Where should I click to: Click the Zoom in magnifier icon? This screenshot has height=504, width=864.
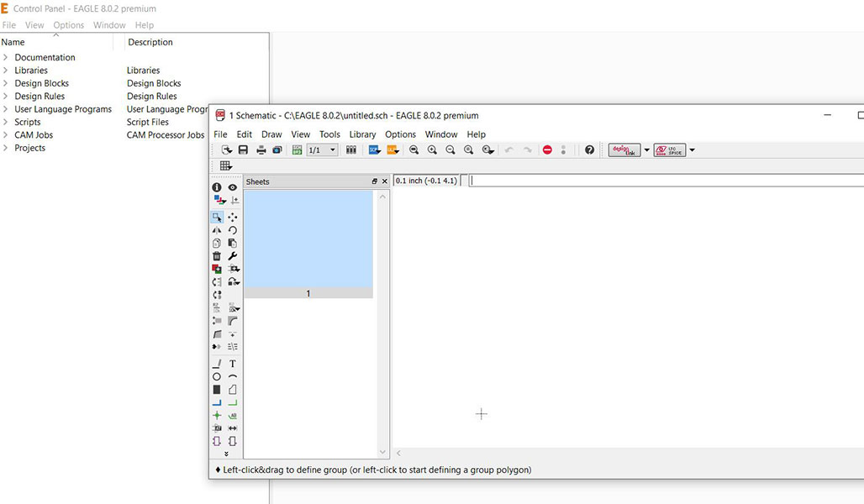pyautogui.click(x=432, y=150)
